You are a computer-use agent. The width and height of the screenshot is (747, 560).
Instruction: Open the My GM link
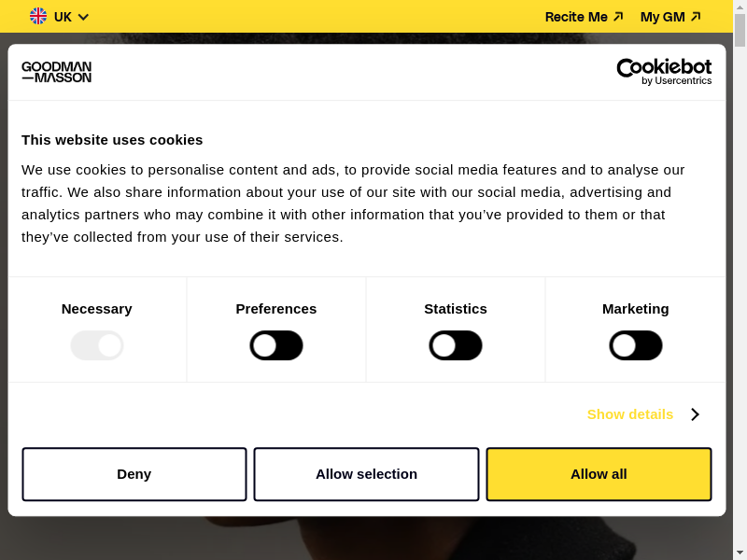(663, 17)
